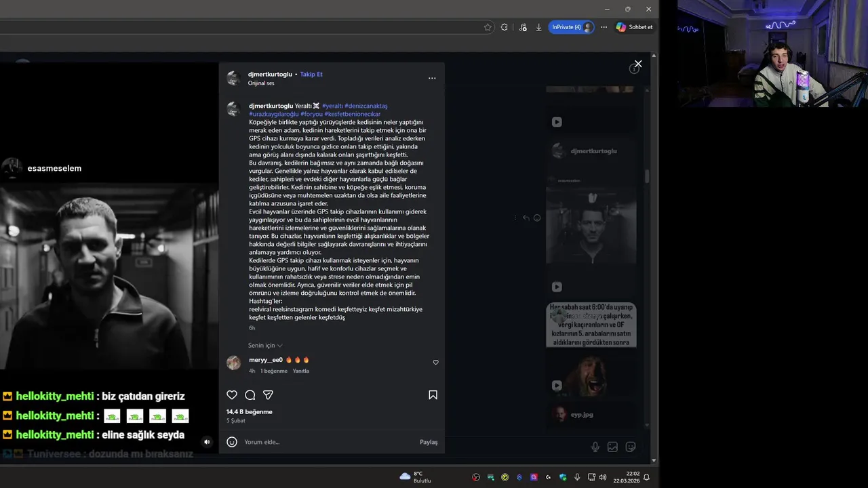View the 14,4 B beğenme likes list
The width and height of the screenshot is (868, 488).
point(250,411)
